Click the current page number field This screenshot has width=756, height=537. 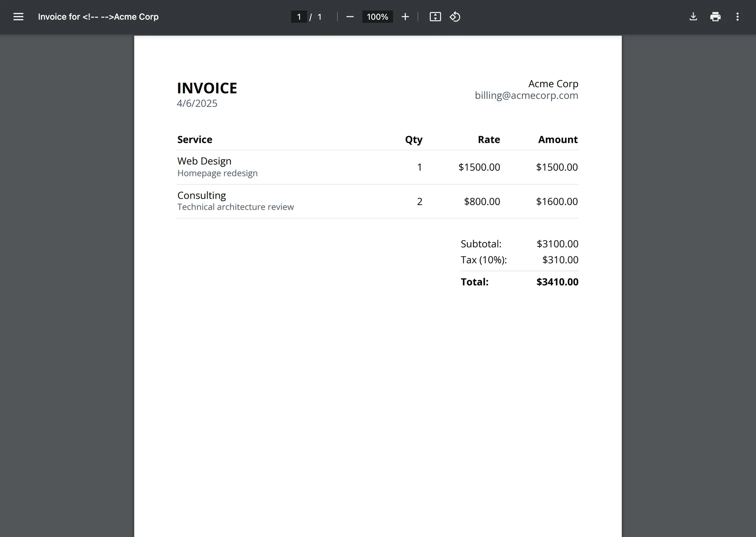tap(299, 17)
